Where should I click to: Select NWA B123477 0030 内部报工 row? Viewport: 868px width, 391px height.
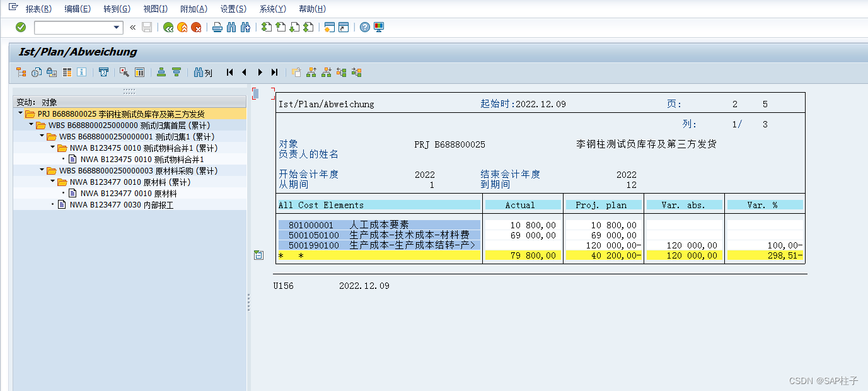130,204
